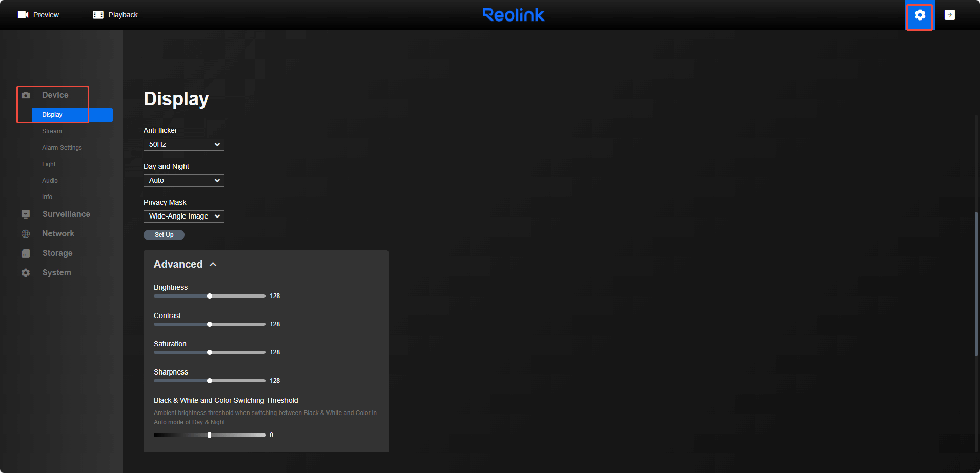
Task: Click the Set Up button under Privacy Mask
Action: pos(164,234)
